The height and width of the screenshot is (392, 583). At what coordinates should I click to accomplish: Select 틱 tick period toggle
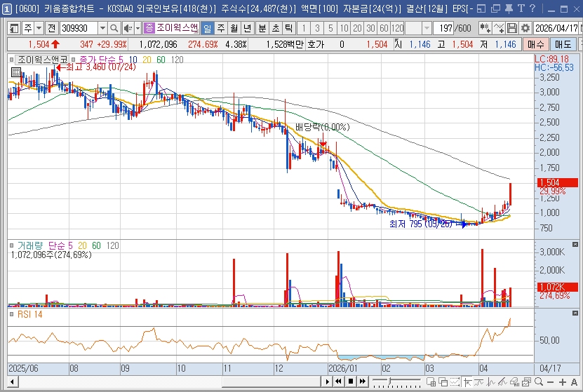289,28
